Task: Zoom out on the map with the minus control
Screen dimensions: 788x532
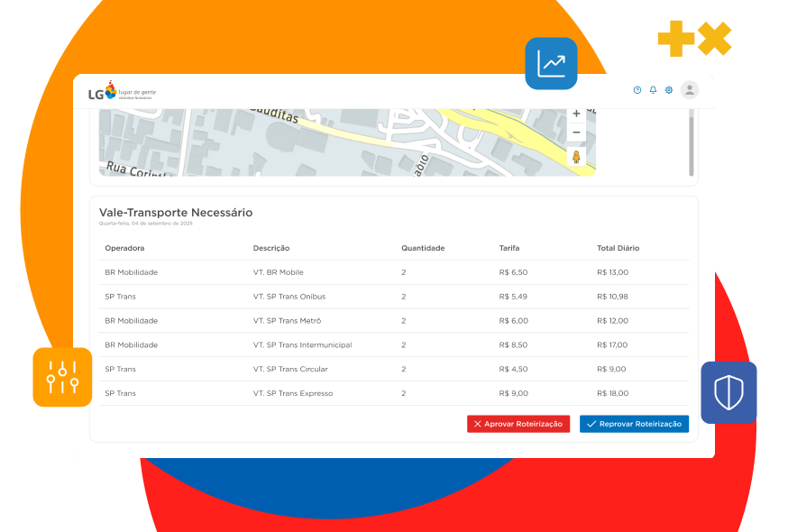Action: click(576, 132)
